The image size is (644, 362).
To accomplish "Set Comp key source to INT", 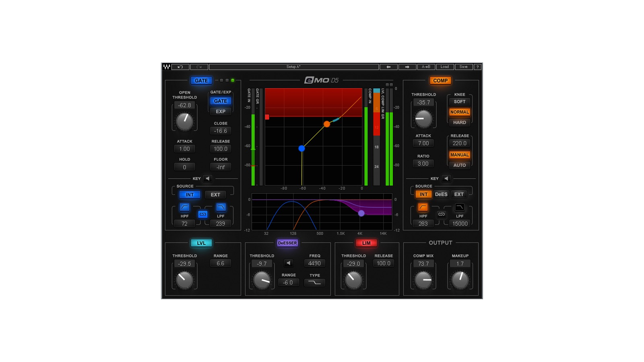I will coord(423,194).
